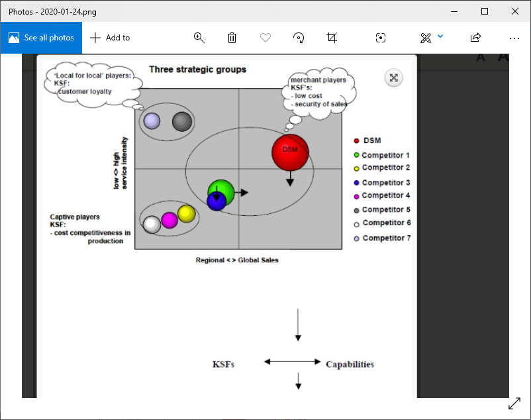Click the 'customer loyalty' cloud text
The height and width of the screenshot is (420, 531).
85,91
